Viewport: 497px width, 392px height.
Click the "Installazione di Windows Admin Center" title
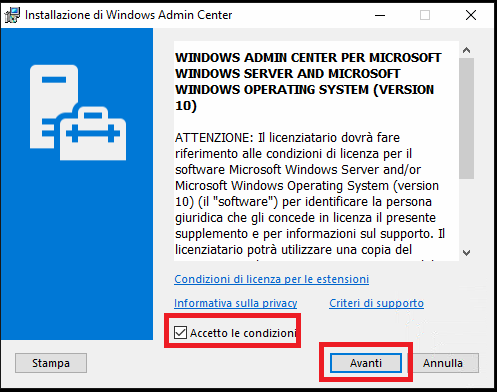[x=129, y=15]
